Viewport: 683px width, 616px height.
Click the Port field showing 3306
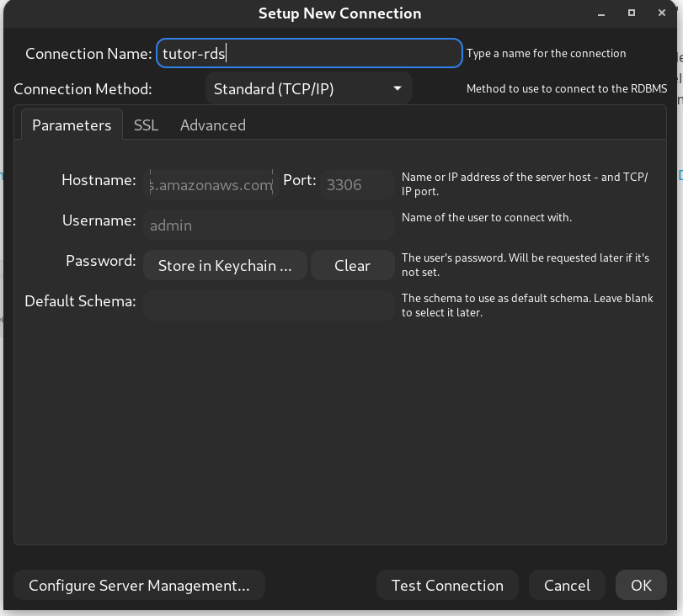357,184
